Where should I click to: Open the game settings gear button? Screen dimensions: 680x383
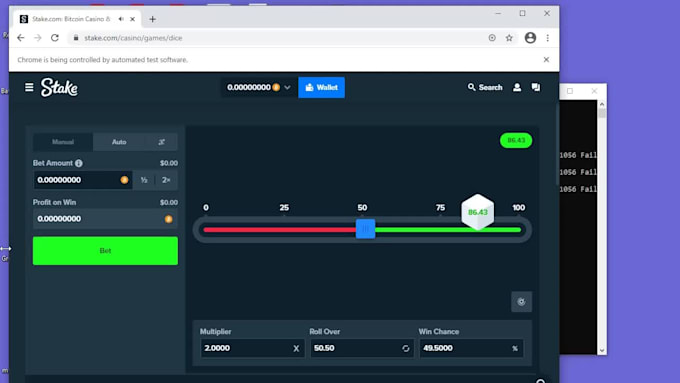521,301
